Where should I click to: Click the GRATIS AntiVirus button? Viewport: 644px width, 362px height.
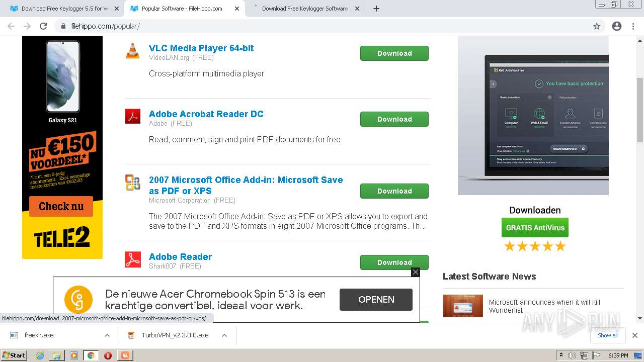tap(535, 228)
